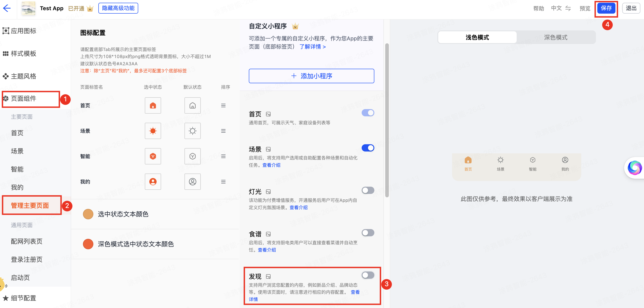Go back using the blue arrow
This screenshot has width=644, height=308.
[7, 8]
